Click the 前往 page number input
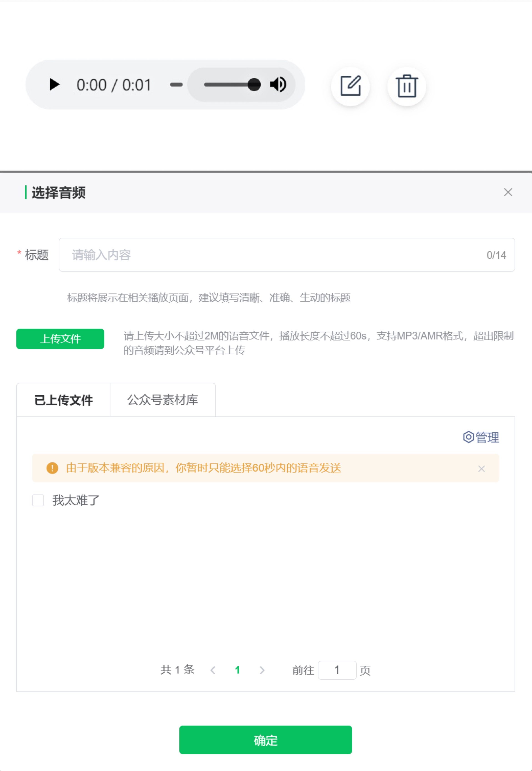The height and width of the screenshot is (771, 532). coord(337,670)
